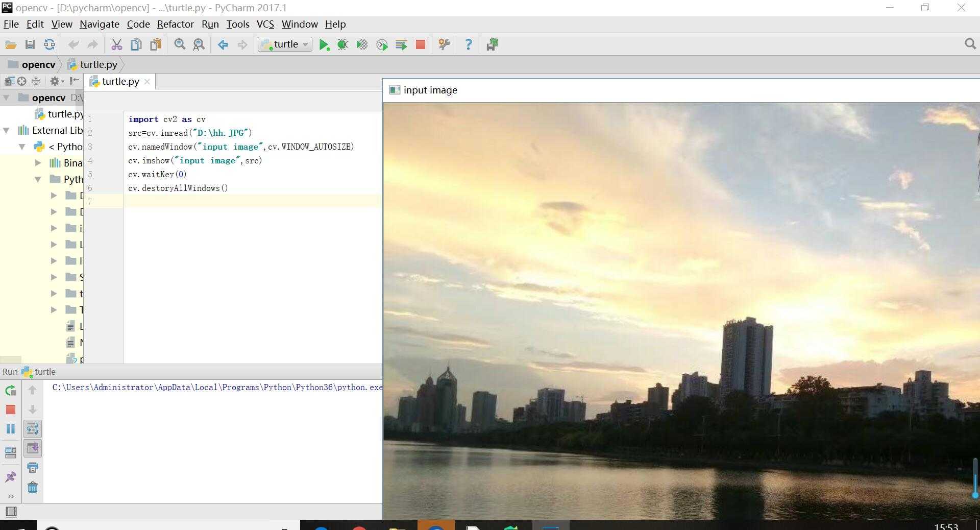Viewport: 980px width, 530px height.
Task: Copy using the toolbar copy icon
Action: coord(136,45)
